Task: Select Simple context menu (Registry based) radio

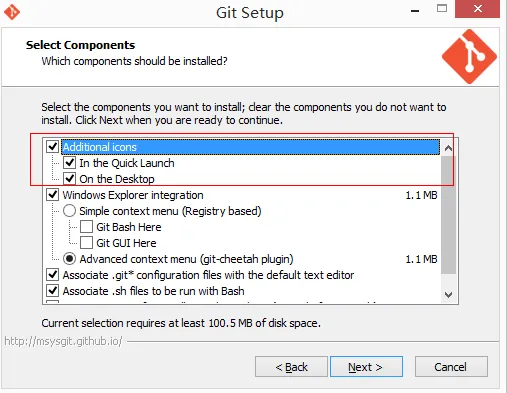Action: coord(69,211)
